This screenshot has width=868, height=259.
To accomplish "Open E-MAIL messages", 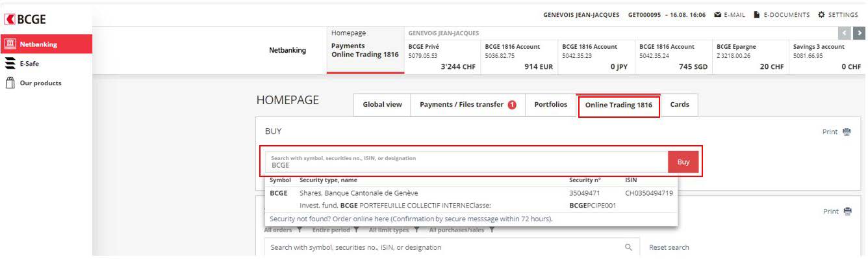I will click(730, 15).
